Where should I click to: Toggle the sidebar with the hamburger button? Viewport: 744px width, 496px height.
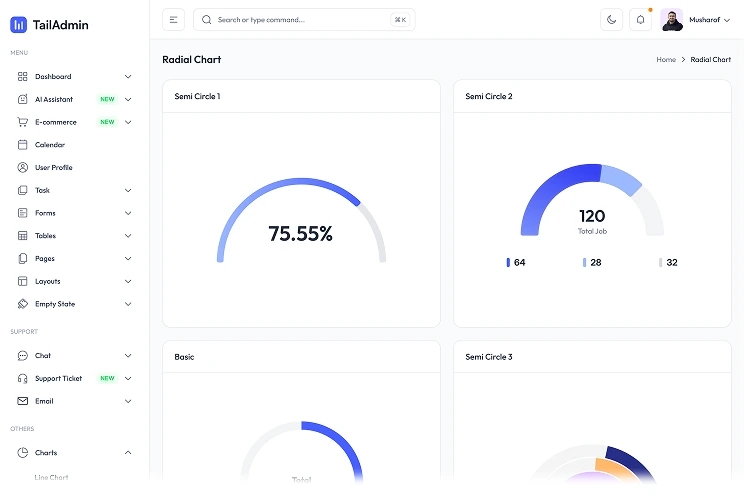coord(173,20)
